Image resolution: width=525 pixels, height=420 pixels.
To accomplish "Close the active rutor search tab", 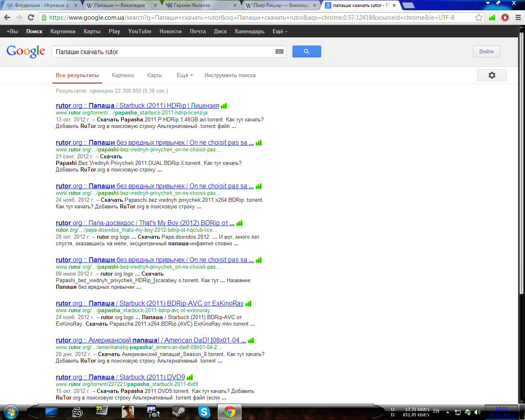I will (x=394, y=5).
